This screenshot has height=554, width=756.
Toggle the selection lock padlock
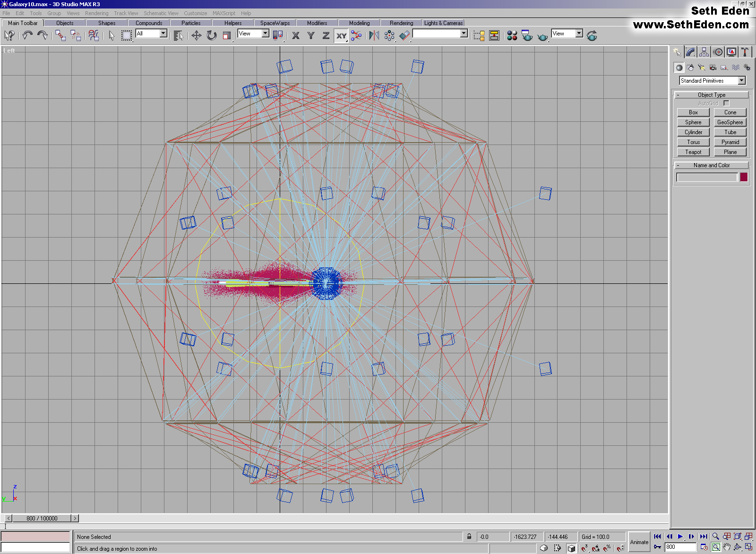(469, 537)
